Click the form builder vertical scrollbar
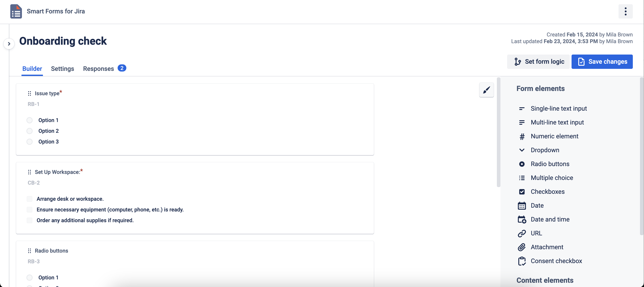The width and height of the screenshot is (644, 287). coord(498,133)
